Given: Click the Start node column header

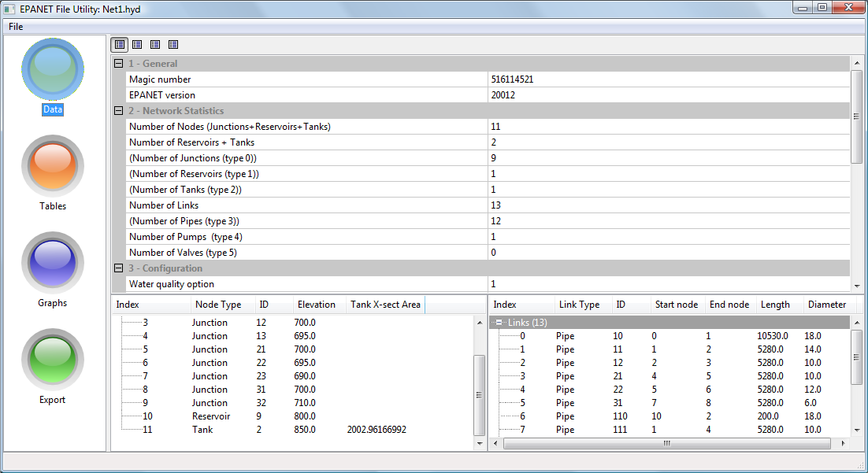Looking at the screenshot, I should click(677, 305).
